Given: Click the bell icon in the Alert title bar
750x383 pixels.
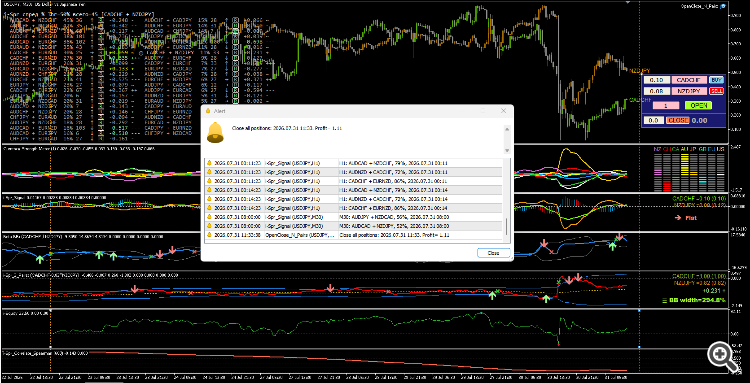Looking at the screenshot, I should pos(208,110).
